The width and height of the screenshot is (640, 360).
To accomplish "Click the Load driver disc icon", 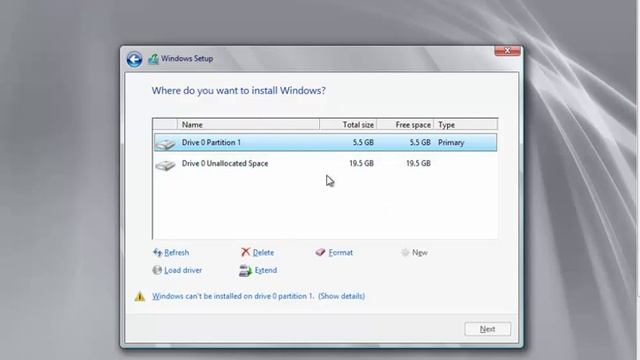I will tap(157, 270).
